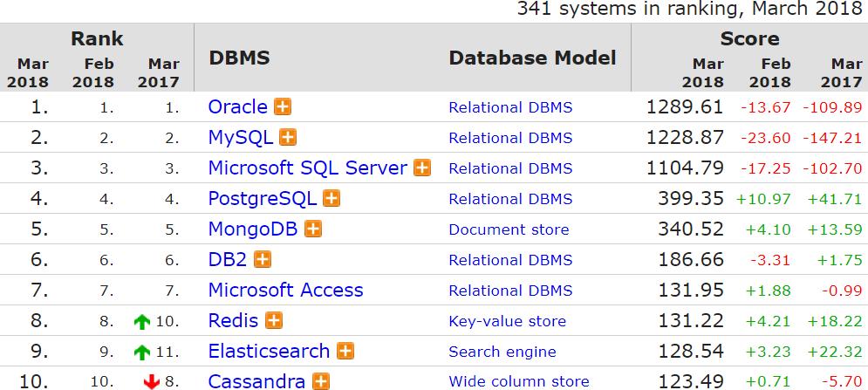Click the -17.25 monthly change value
This screenshot has height=390, width=868.
(766, 168)
